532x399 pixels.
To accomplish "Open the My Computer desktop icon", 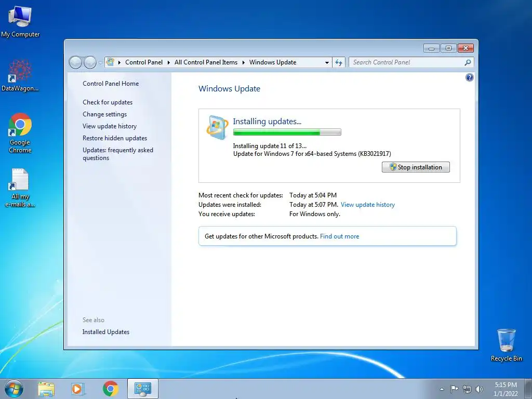I will tap(20, 21).
